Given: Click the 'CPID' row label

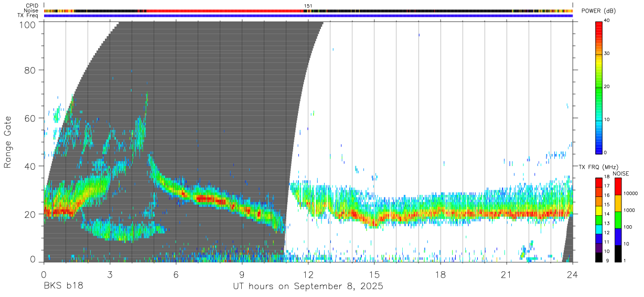Looking at the screenshot, I should (32, 6).
